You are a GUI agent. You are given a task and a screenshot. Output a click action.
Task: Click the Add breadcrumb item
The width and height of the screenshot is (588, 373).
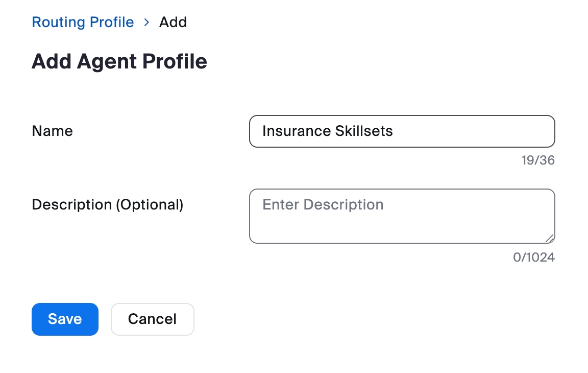[x=173, y=22]
